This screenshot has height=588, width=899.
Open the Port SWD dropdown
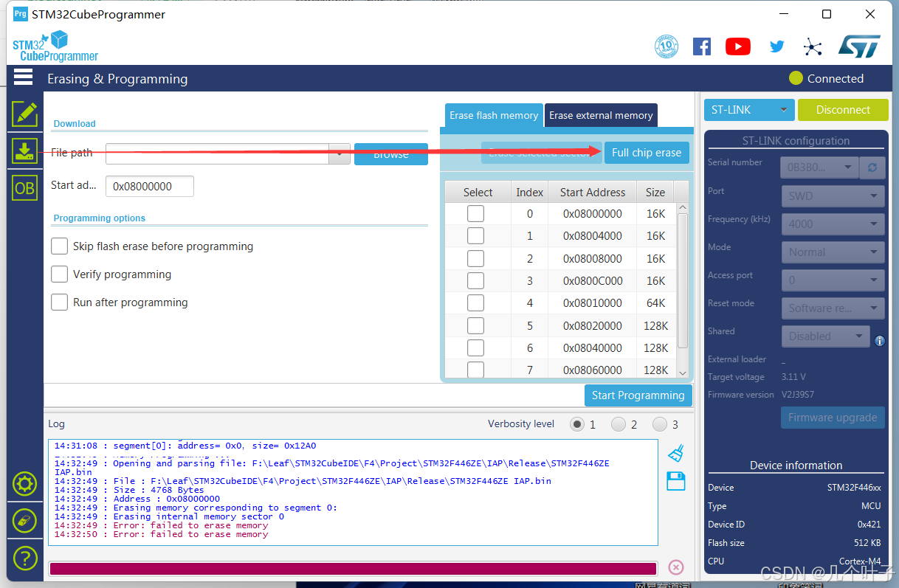pyautogui.click(x=833, y=196)
